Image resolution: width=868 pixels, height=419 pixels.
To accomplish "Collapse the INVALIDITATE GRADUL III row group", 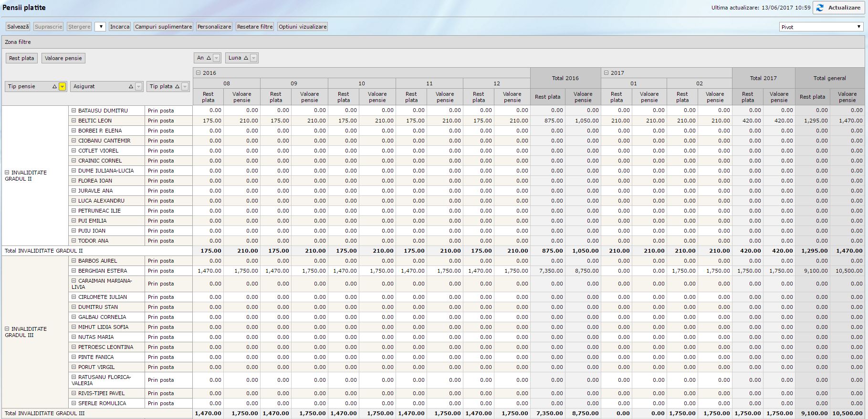I will coord(7,329).
